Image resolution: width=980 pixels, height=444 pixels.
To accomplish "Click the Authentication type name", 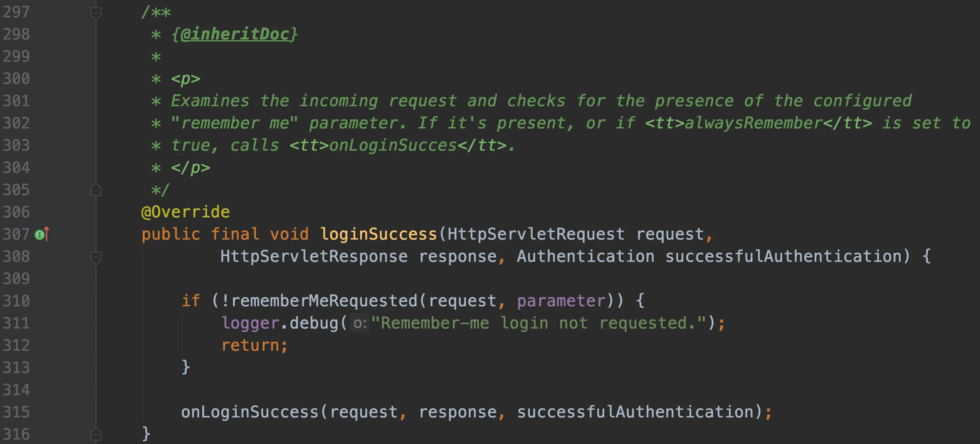I will 586,256.
